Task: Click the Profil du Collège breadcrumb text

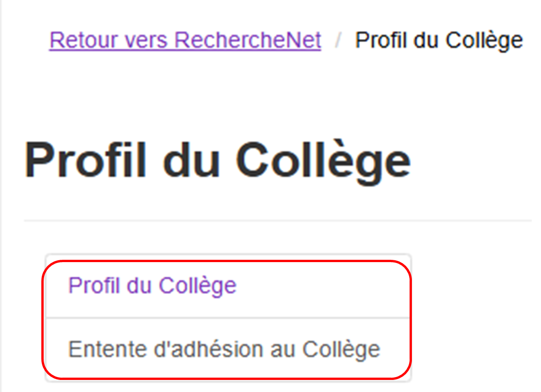Action: (x=439, y=41)
